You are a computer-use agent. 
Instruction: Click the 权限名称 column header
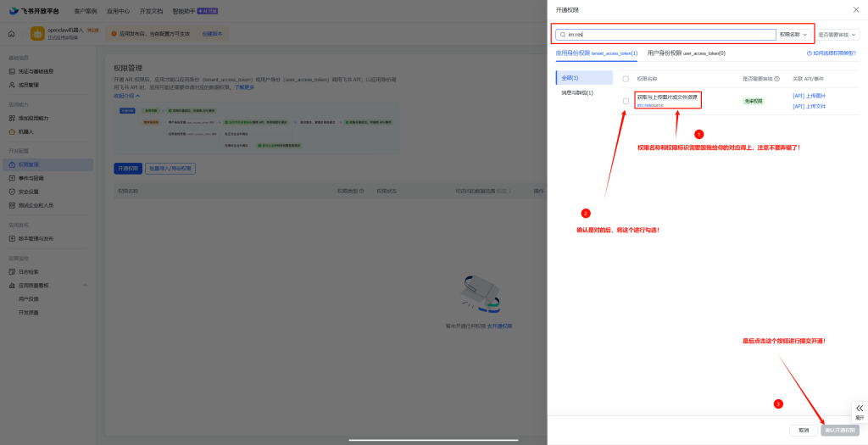647,79
